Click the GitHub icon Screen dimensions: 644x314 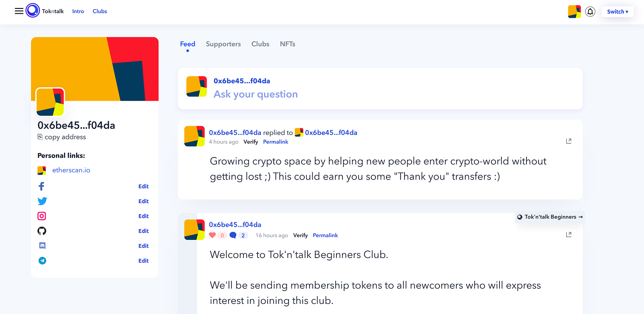(x=42, y=231)
